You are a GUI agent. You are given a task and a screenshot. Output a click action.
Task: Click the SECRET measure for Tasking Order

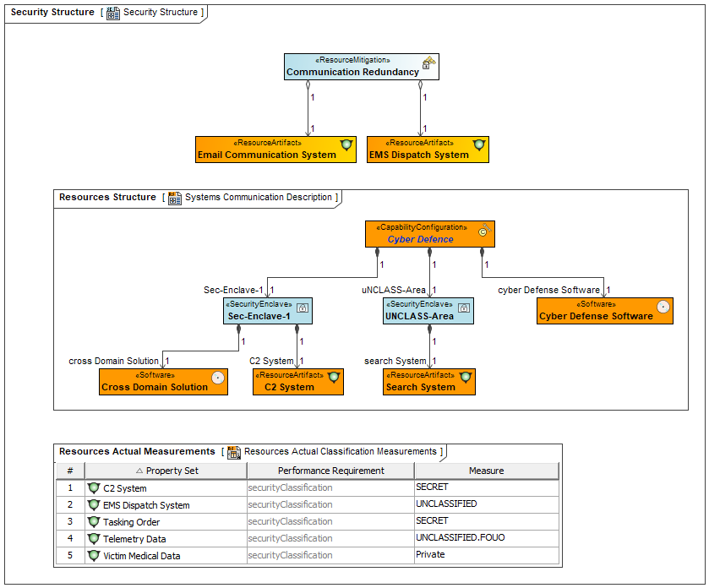tap(487, 521)
